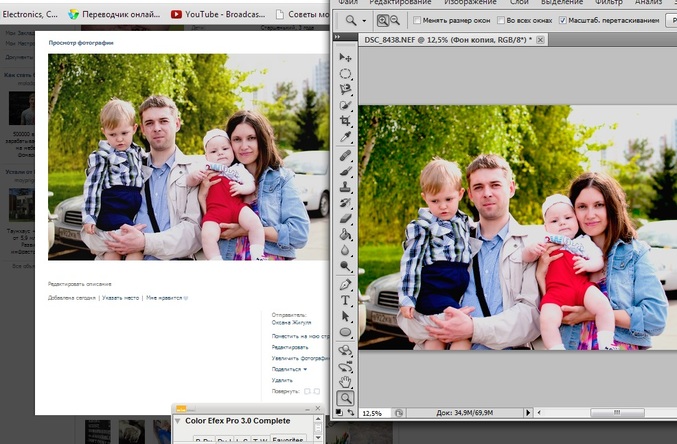Open the Zoom tool preset dropdown arrow
The height and width of the screenshot is (444, 677).
coord(364,20)
